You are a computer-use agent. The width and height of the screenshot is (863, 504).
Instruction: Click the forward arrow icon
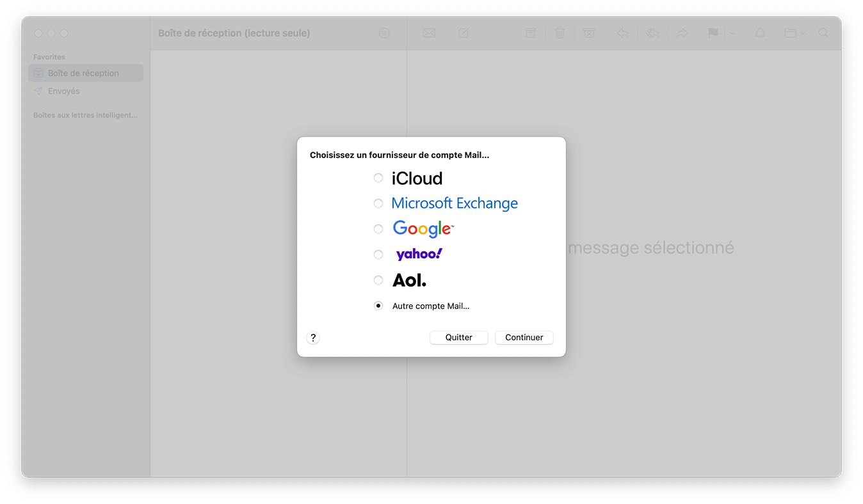click(x=682, y=33)
